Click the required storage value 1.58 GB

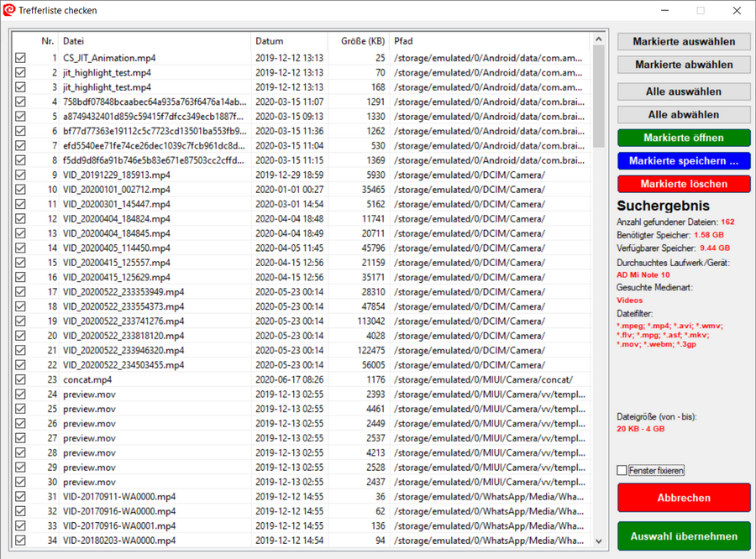(x=709, y=235)
